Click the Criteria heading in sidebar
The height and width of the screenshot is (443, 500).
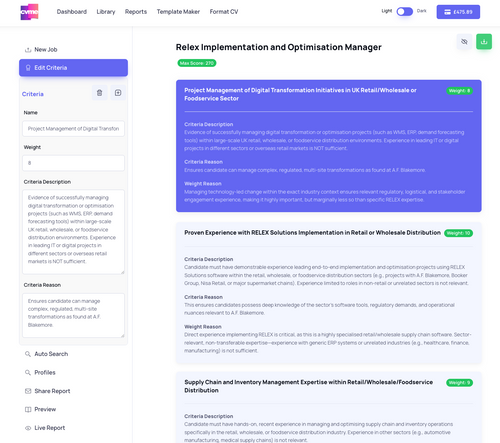point(33,94)
